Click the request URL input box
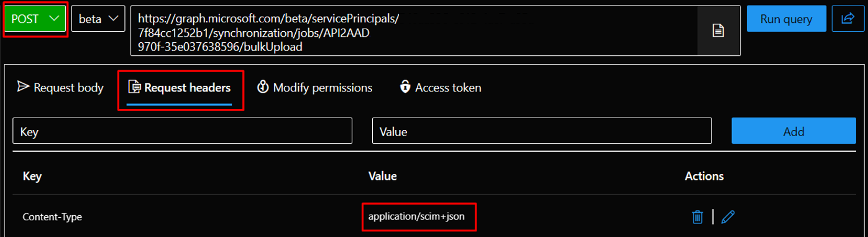Image resolution: width=868 pixels, height=237 pixels. click(x=414, y=30)
